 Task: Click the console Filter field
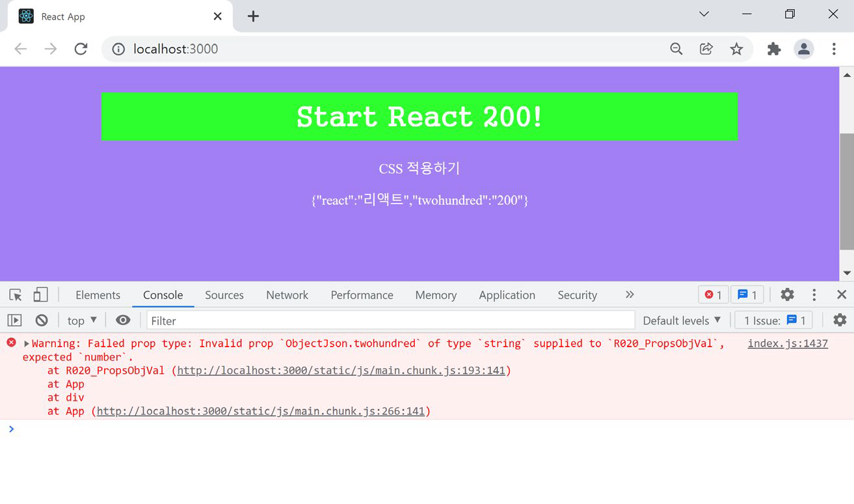tap(390, 320)
